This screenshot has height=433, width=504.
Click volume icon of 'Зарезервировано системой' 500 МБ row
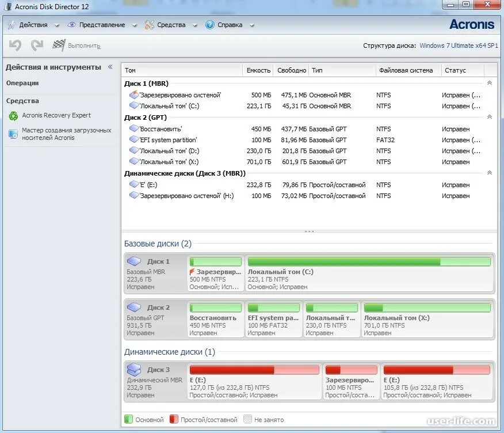133,94
